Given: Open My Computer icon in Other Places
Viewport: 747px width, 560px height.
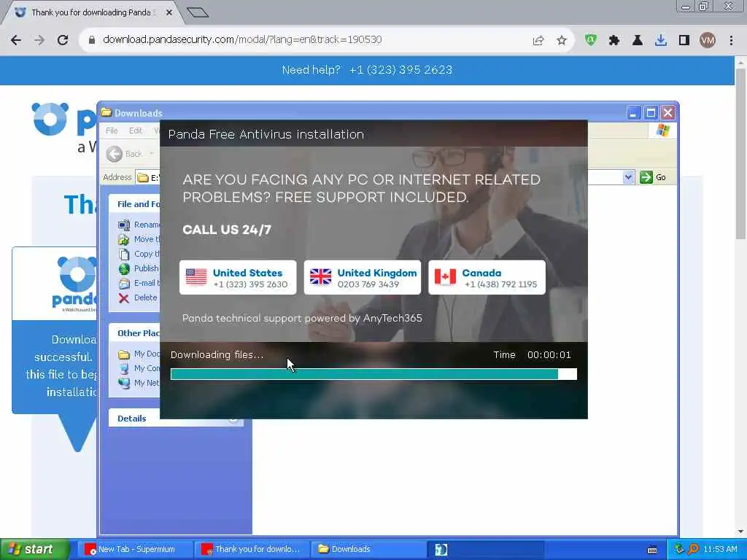Looking at the screenshot, I should tap(124, 368).
